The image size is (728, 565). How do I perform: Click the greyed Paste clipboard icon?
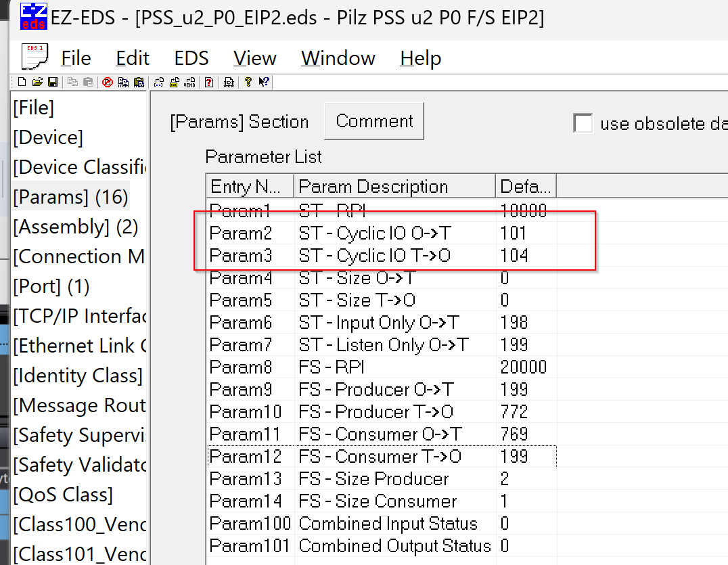(88, 82)
